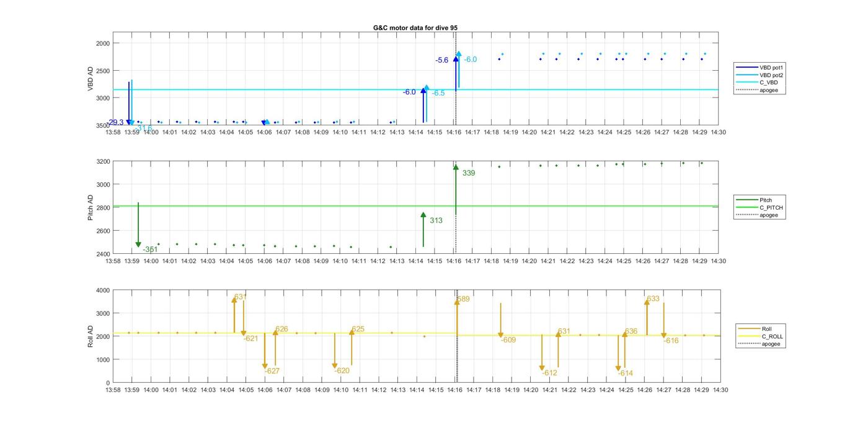This screenshot has height=430, width=868.
Task: Click the '29.3' VBD value label
Action: tap(116, 122)
